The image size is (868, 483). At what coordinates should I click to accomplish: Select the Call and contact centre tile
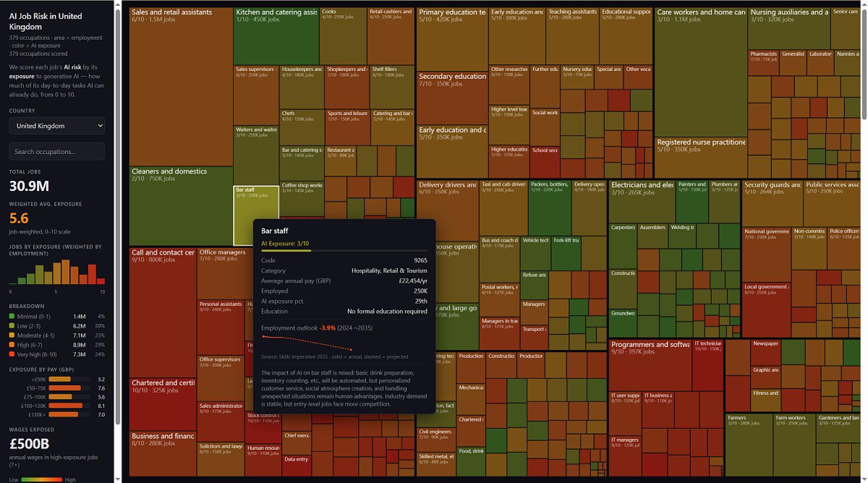163,312
